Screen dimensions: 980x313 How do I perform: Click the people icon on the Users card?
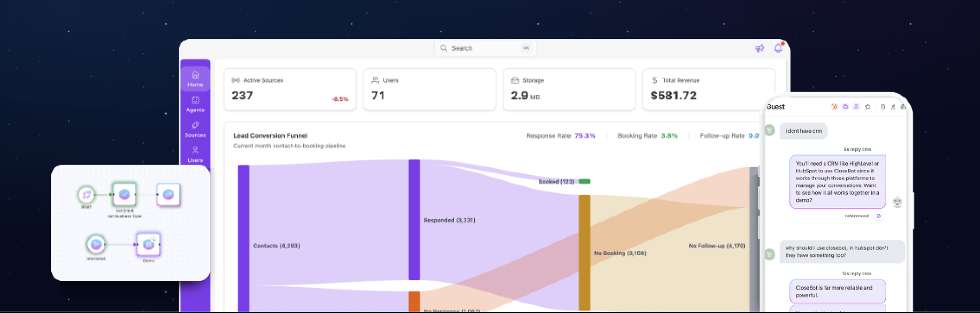point(375,80)
